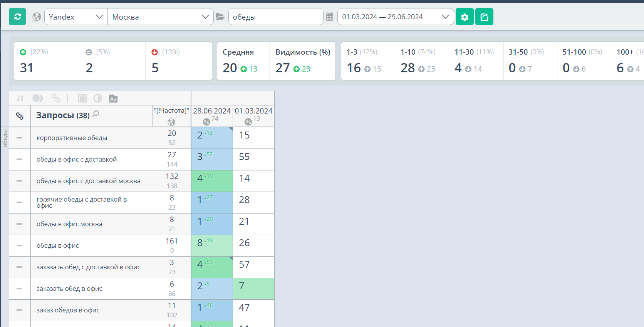Viewport: 644px width, 327px height.
Task: Click the sort arrows icon in table toolbar
Action: point(20,98)
